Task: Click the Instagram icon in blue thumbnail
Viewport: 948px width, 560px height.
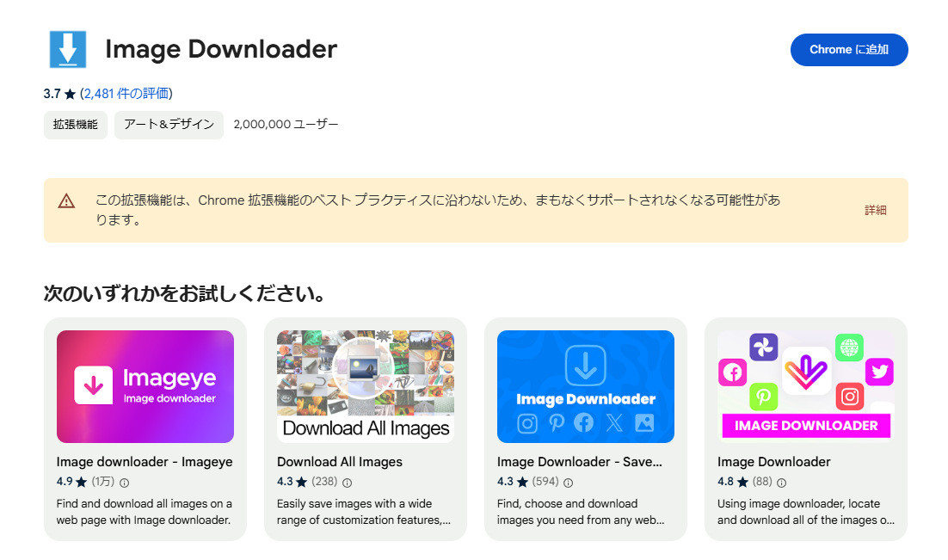Action: click(x=527, y=423)
